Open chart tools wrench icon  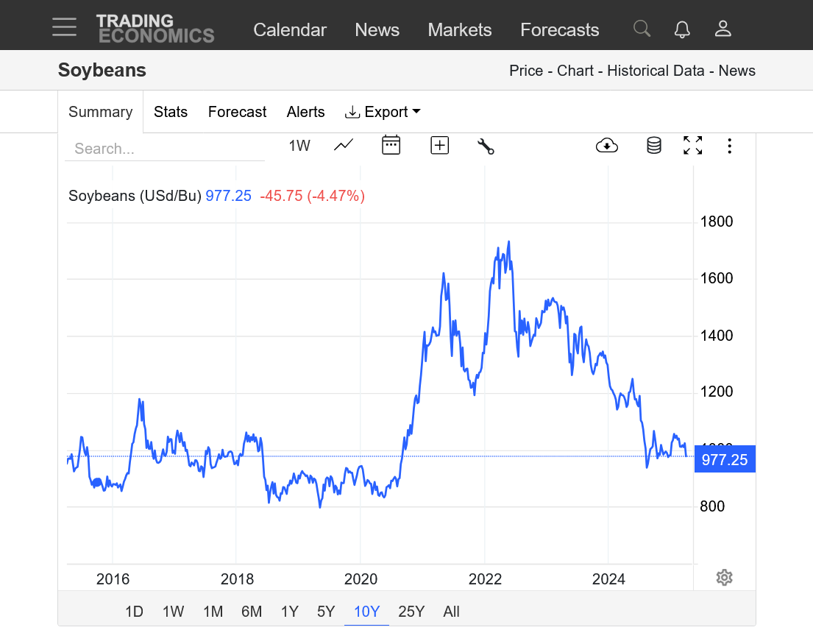click(x=486, y=146)
